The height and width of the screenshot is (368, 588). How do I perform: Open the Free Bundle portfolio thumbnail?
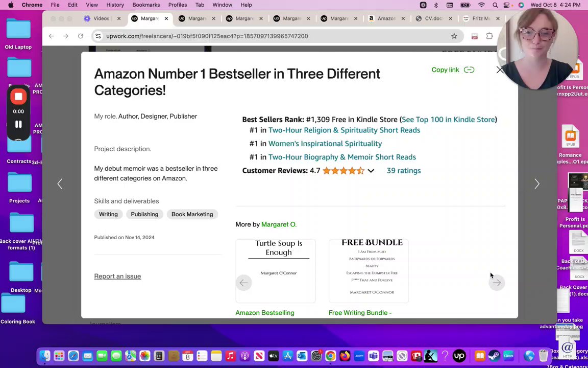click(369, 271)
